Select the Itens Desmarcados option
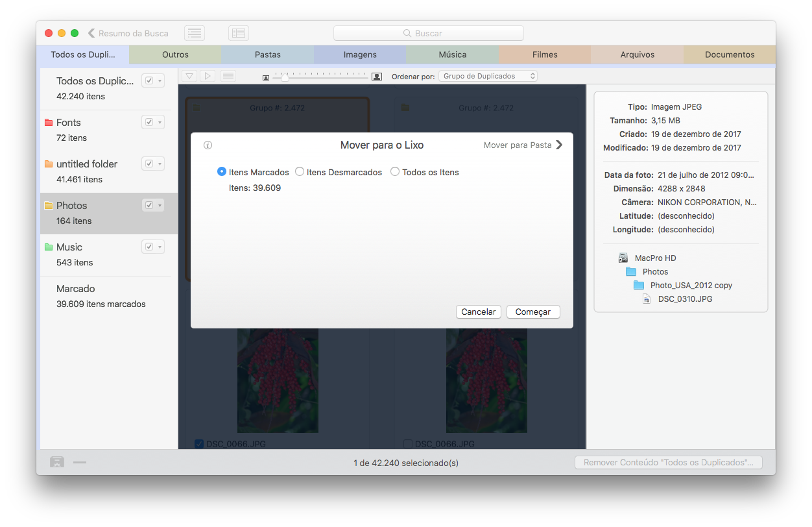 click(300, 172)
